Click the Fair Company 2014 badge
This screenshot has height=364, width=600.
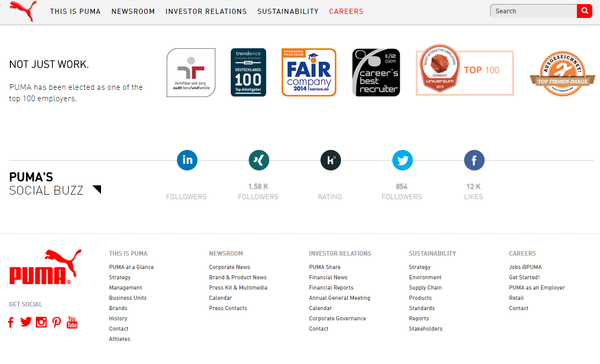click(x=309, y=72)
